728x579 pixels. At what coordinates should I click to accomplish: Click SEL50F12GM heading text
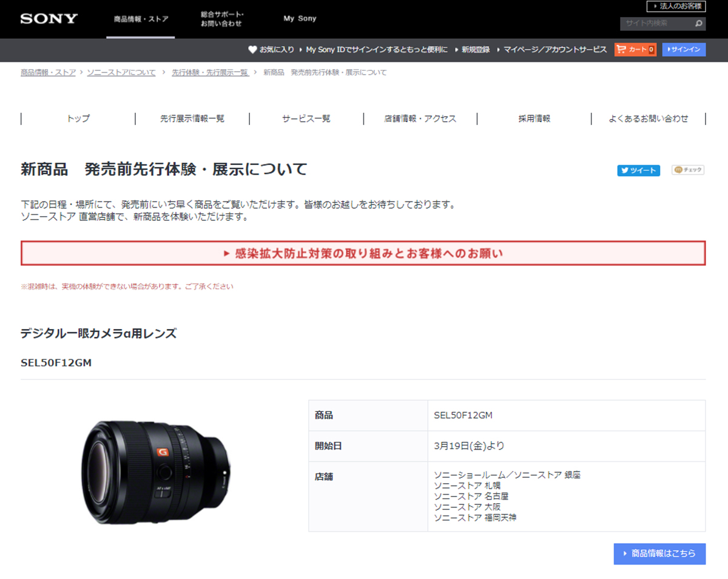click(56, 363)
